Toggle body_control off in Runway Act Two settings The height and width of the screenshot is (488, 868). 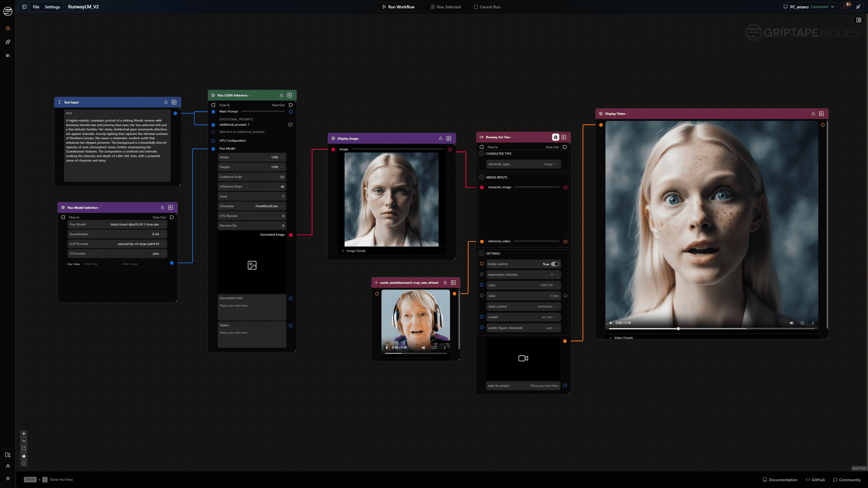[x=555, y=264]
